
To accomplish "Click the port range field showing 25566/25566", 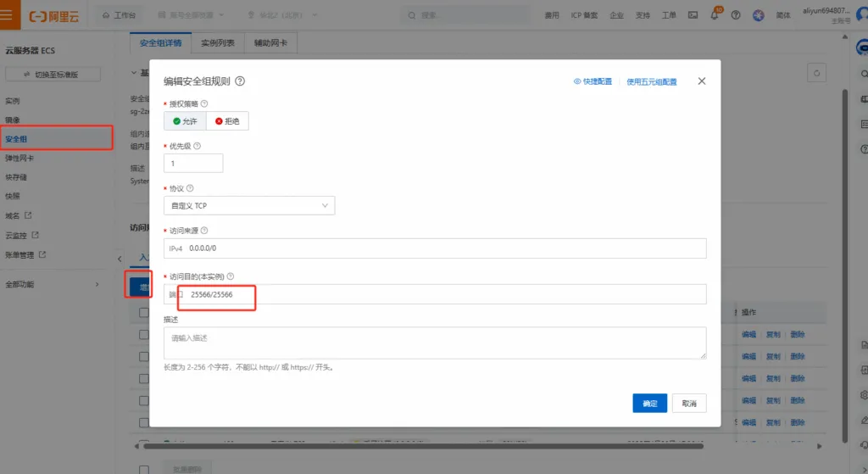I will (435, 294).
